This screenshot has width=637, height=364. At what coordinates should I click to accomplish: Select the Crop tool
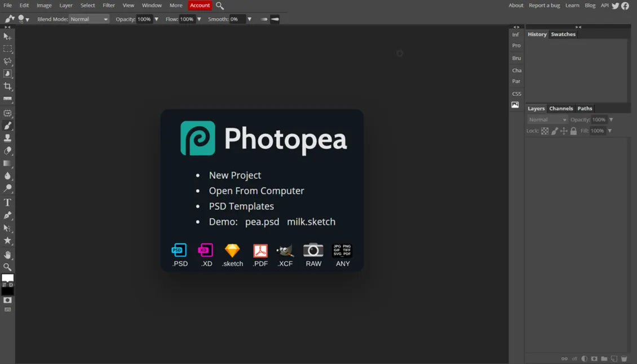click(8, 87)
